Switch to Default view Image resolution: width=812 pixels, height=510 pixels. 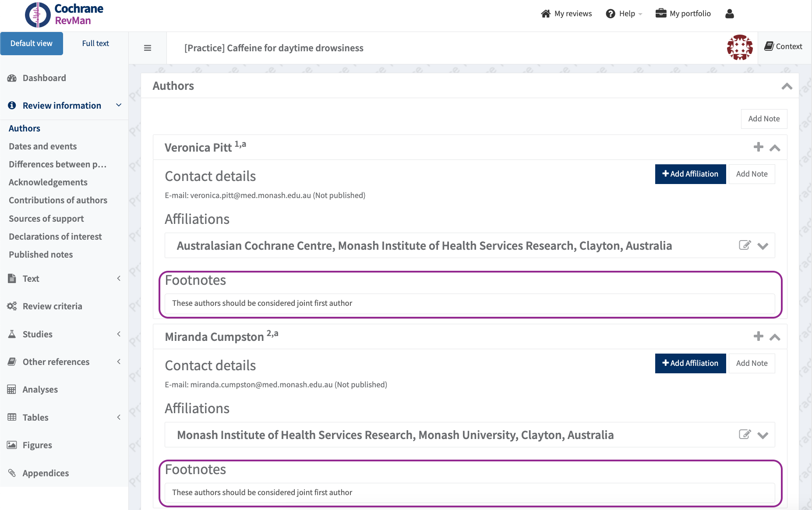(32, 43)
